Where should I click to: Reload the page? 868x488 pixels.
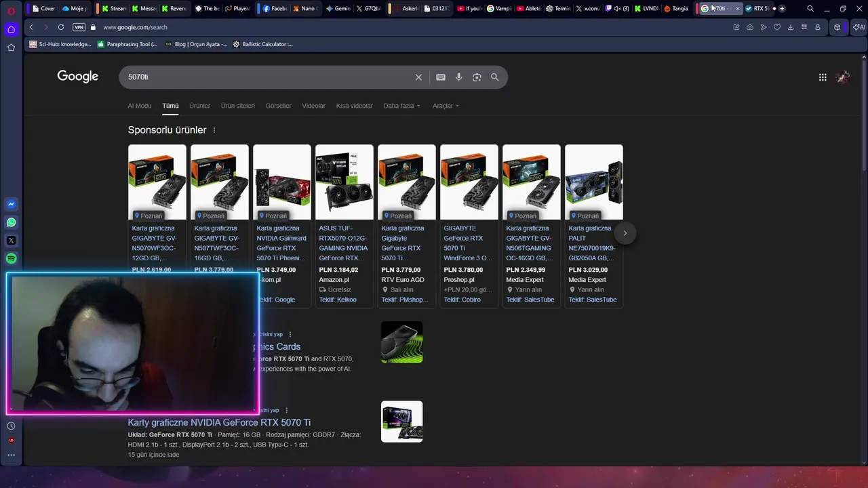pyautogui.click(x=61, y=27)
